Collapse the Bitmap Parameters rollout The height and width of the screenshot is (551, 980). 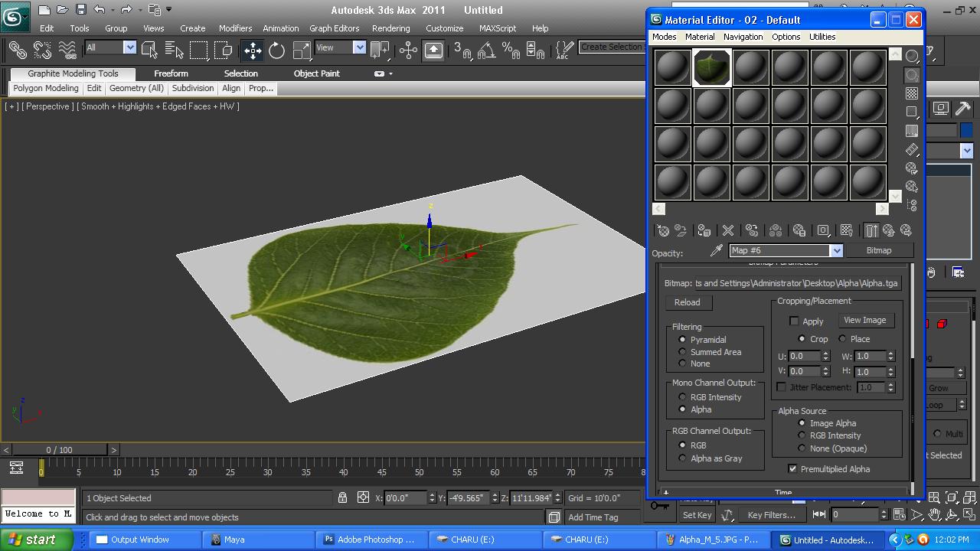coord(785,264)
